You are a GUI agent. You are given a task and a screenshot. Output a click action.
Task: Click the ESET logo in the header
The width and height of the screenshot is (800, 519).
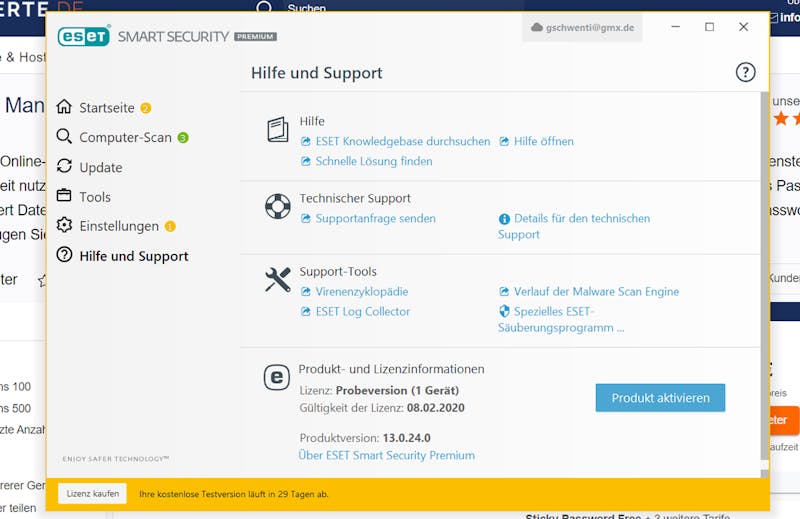[84, 36]
